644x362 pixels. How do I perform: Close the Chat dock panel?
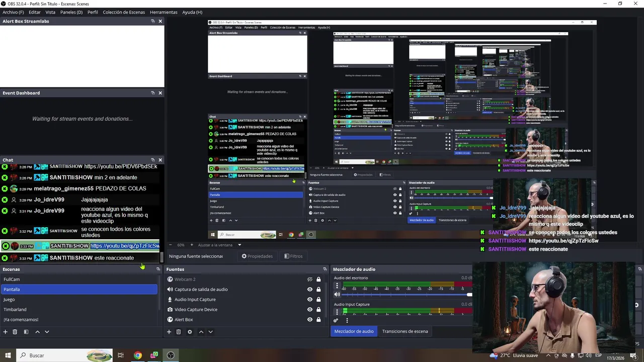tap(160, 160)
